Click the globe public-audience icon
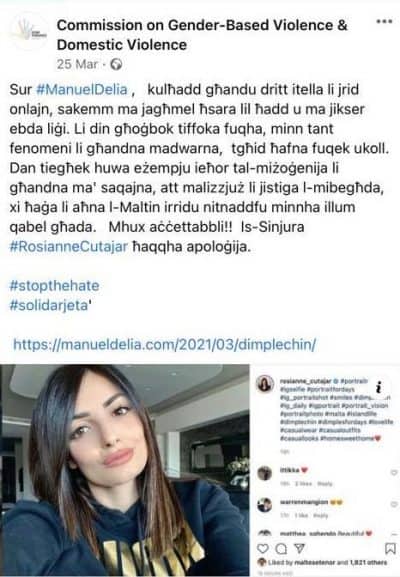The image size is (400, 577). [116, 64]
